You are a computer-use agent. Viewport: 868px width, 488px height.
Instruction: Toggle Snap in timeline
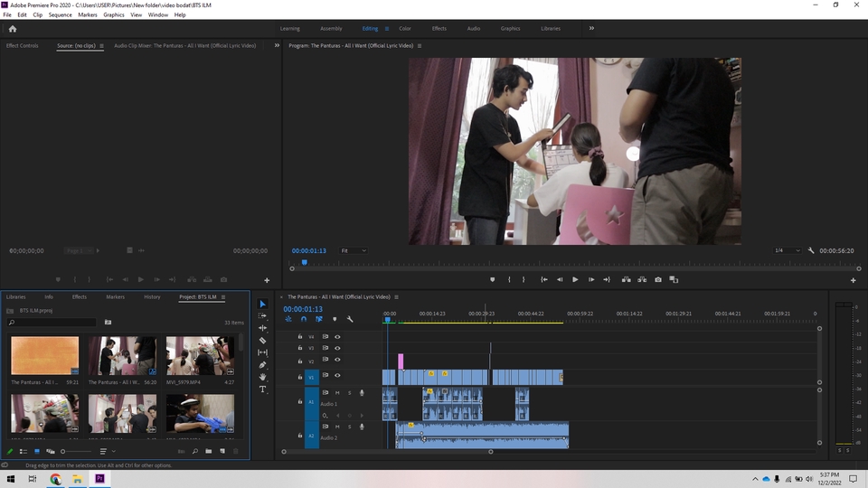(x=304, y=319)
